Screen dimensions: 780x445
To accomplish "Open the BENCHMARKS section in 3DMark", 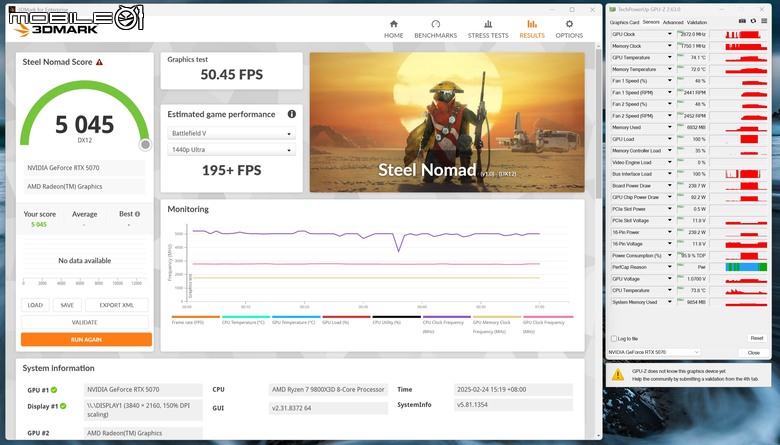I will tap(435, 29).
